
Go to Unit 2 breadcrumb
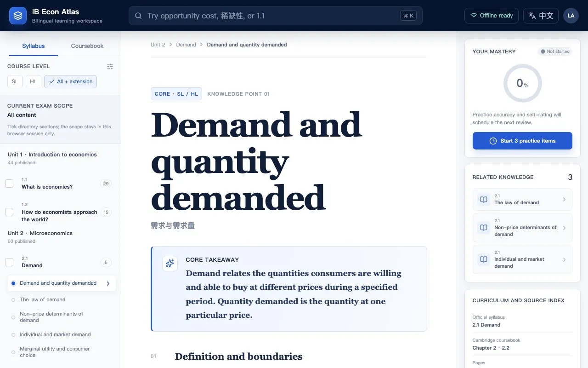[x=158, y=45]
